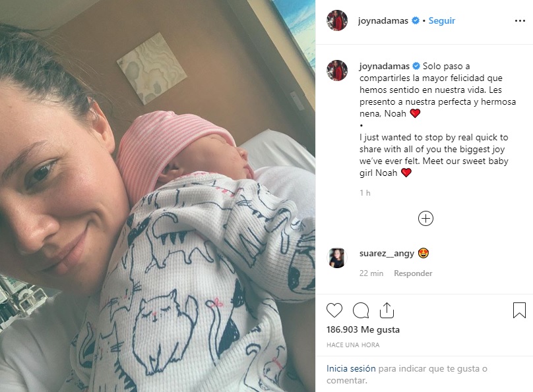Open the three-dot more options menu
533x392 pixels.
pyautogui.click(x=520, y=21)
